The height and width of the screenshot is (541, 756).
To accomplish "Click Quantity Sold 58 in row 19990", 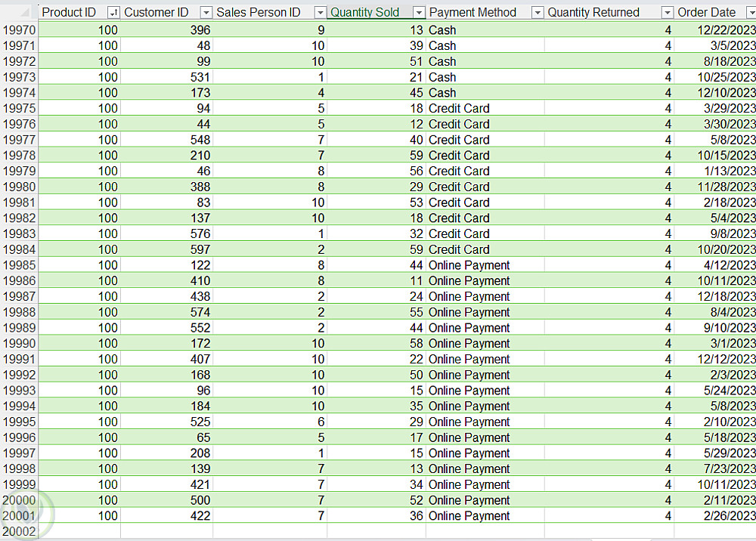I will (376, 344).
